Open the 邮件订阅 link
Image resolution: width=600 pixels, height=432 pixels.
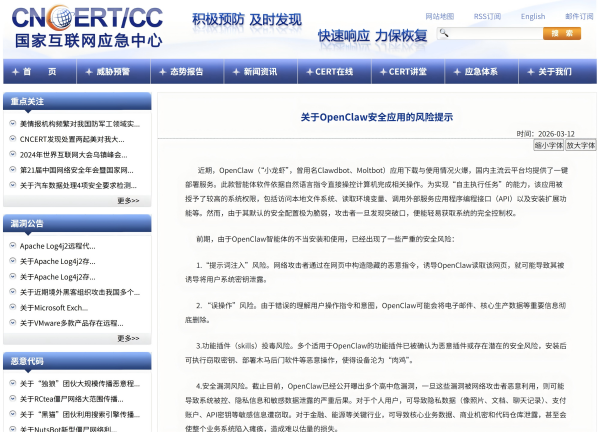pyautogui.click(x=579, y=16)
